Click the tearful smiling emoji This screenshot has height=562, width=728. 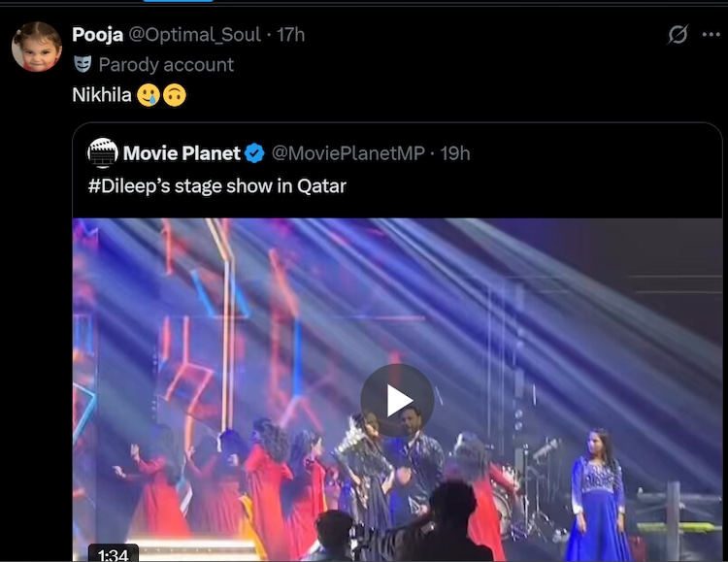coord(149,95)
